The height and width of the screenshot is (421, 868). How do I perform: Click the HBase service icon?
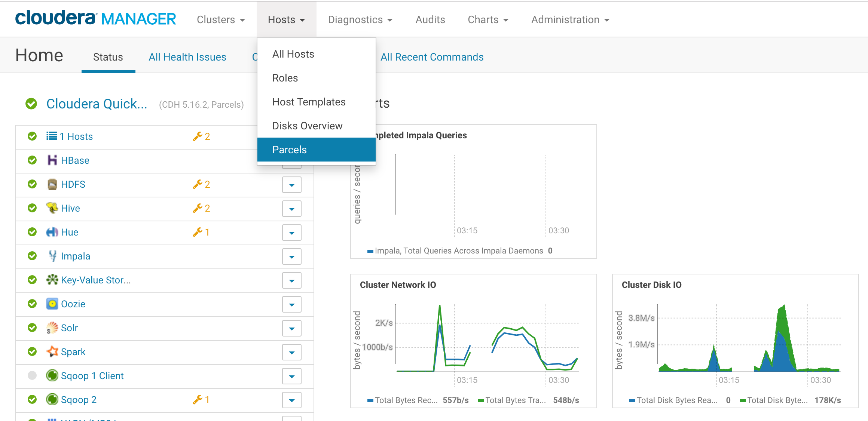coord(52,160)
